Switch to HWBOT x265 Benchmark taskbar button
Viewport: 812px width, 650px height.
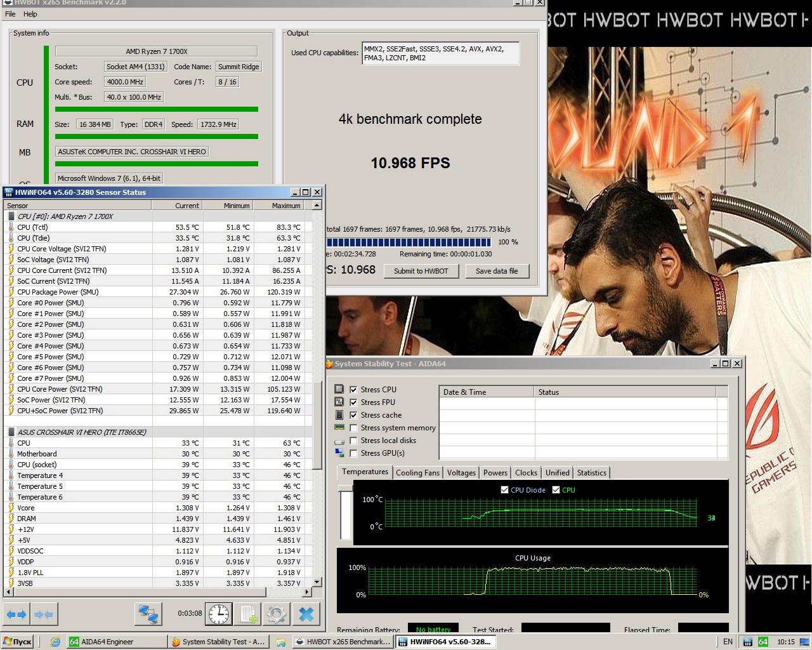(x=343, y=642)
